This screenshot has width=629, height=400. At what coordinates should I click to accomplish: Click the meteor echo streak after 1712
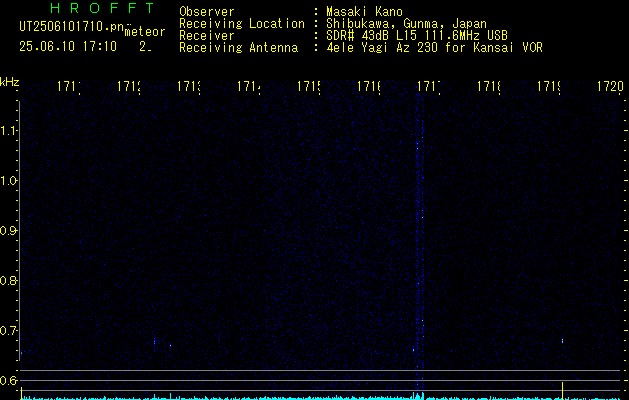pyautogui.click(x=154, y=342)
